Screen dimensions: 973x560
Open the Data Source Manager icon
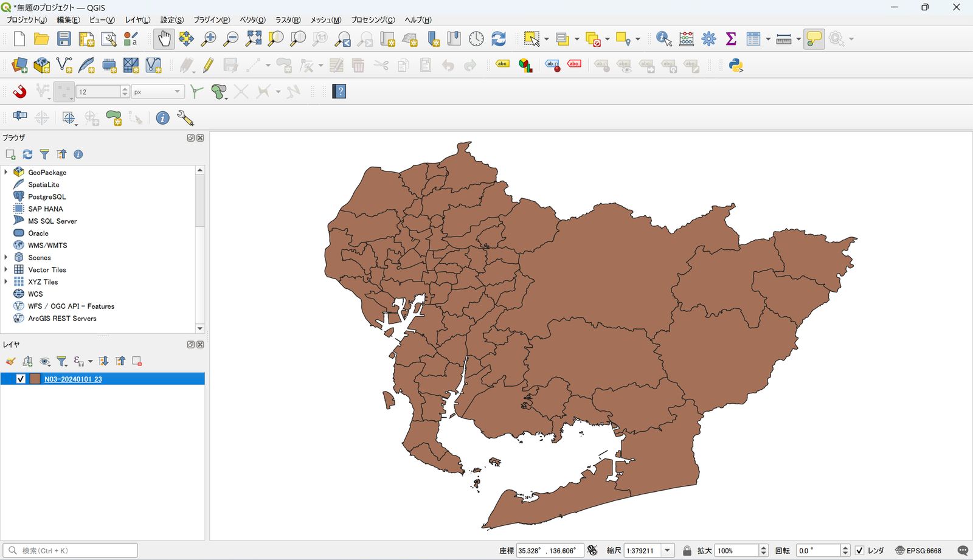(x=19, y=65)
